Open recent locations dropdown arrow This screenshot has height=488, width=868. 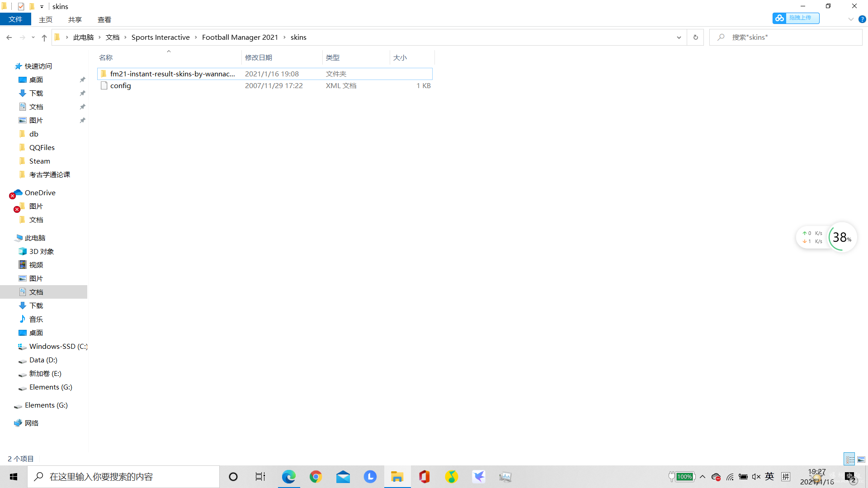point(33,38)
